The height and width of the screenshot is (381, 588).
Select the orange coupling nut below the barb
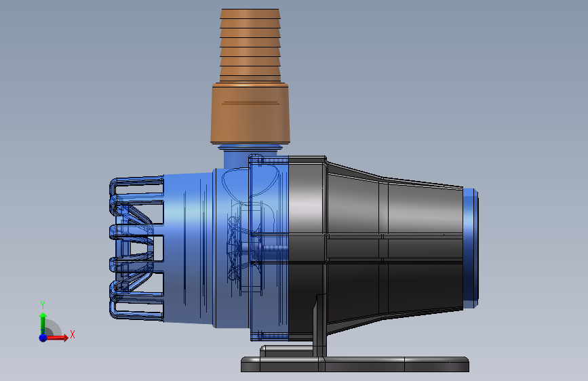(250, 114)
